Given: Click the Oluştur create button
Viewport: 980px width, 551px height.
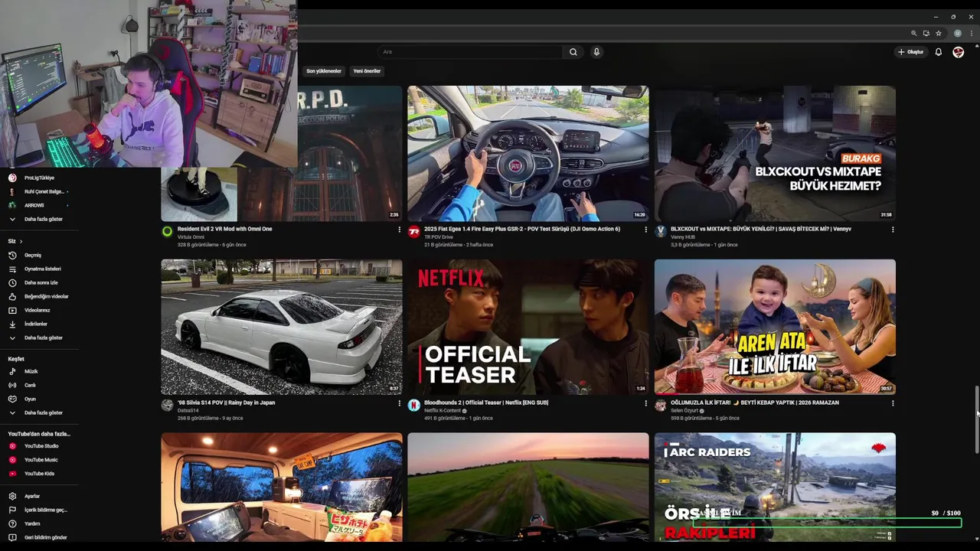Looking at the screenshot, I should coord(910,52).
